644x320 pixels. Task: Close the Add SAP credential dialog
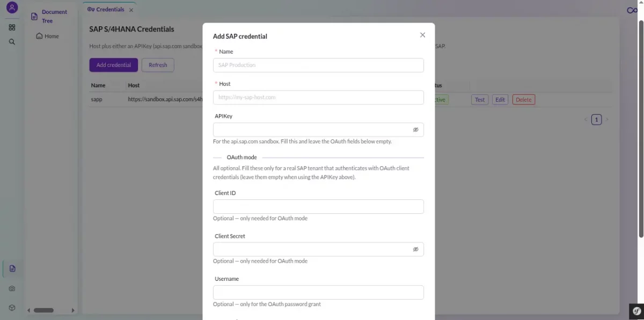(422, 35)
